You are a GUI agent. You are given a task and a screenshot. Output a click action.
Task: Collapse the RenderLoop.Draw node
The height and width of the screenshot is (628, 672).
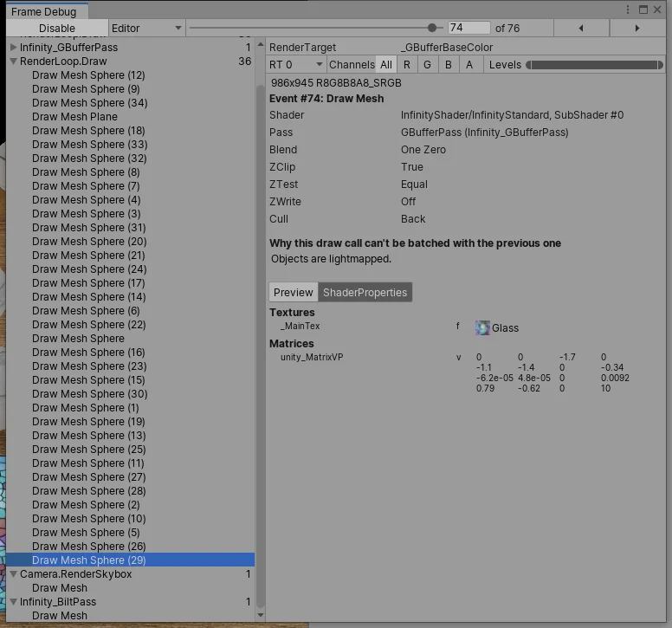tap(13, 62)
